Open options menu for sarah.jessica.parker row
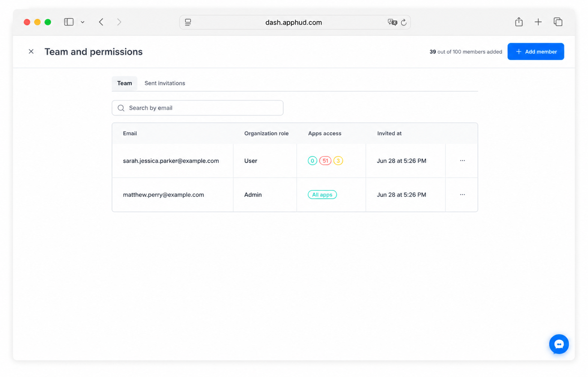 tap(462, 160)
